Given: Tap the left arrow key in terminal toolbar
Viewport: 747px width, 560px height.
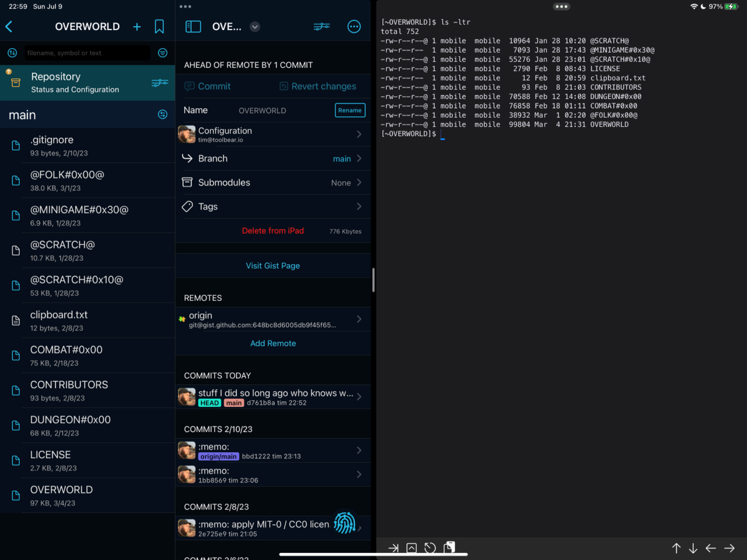Looking at the screenshot, I should [x=711, y=548].
